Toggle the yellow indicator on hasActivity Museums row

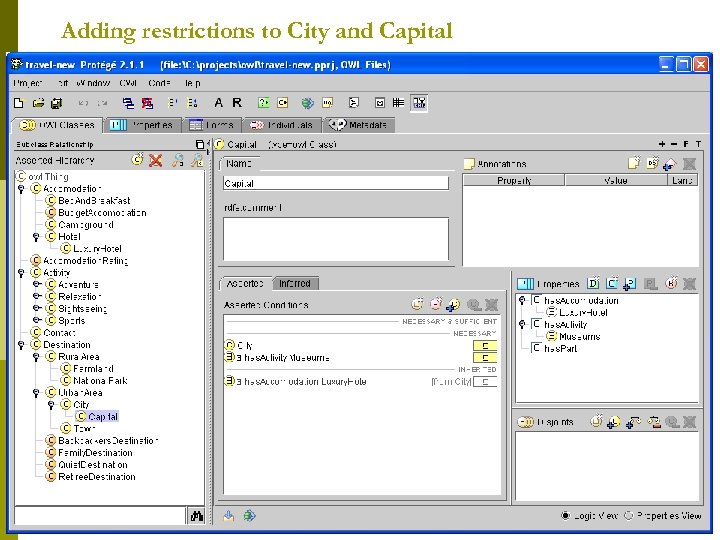coord(485,358)
